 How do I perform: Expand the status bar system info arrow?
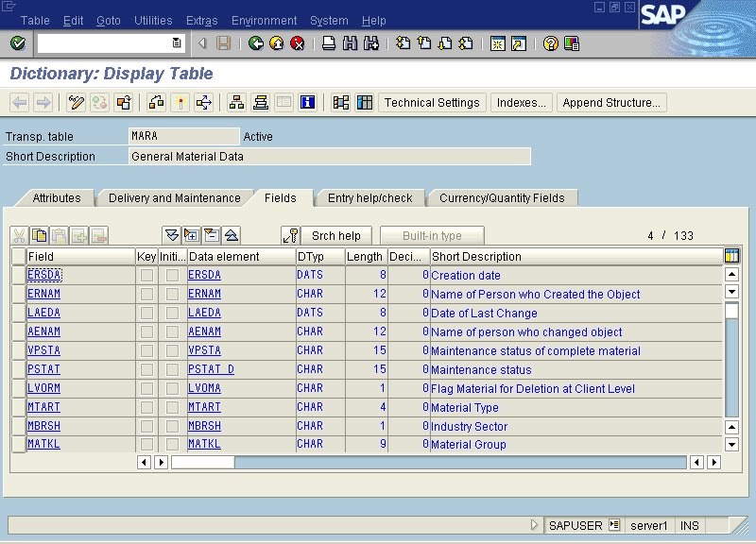point(534,525)
